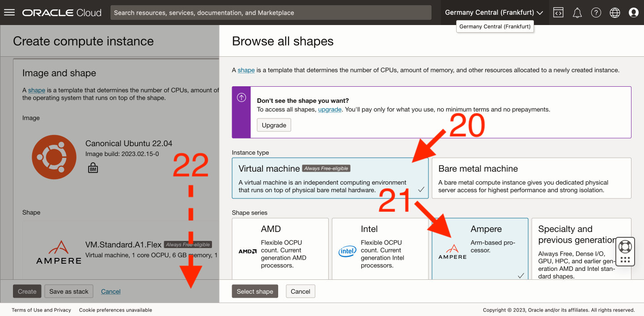Click the Select shape button
The height and width of the screenshot is (316, 644).
point(255,291)
